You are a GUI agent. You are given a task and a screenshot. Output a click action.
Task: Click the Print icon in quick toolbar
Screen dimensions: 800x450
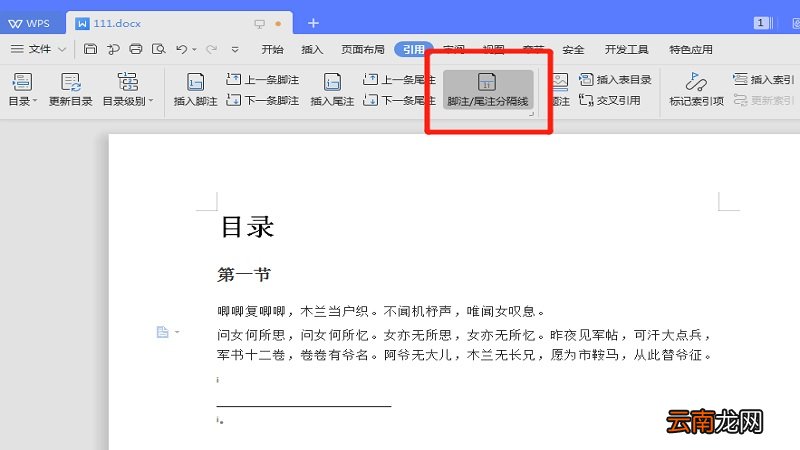coord(136,49)
